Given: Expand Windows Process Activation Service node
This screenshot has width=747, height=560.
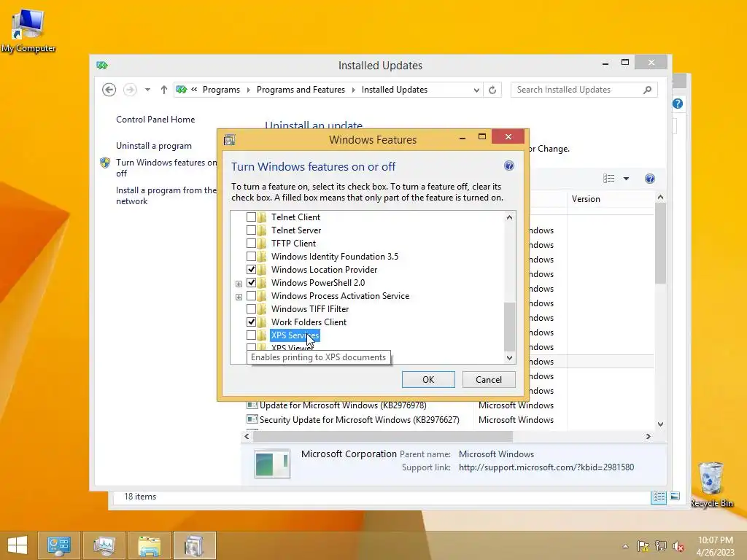Looking at the screenshot, I should tap(239, 297).
